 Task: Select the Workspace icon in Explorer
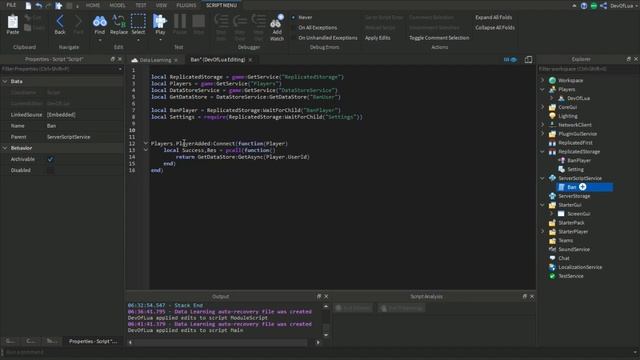(x=552, y=80)
